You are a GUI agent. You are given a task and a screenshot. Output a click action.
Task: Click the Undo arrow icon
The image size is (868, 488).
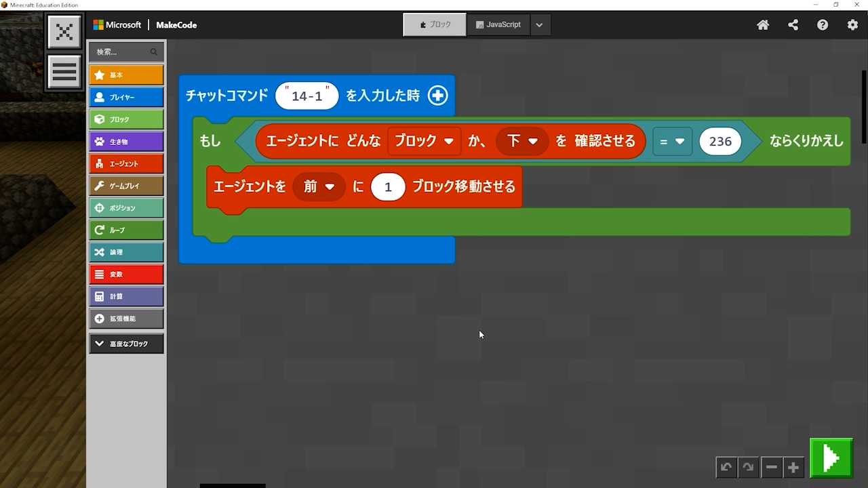pos(726,467)
